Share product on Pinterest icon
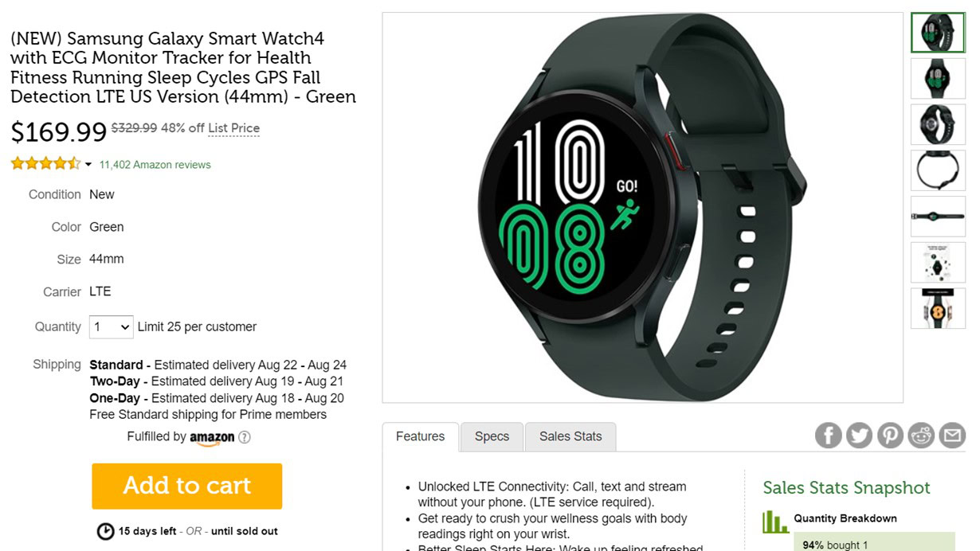This screenshot has width=980, height=551. pyautogui.click(x=890, y=436)
